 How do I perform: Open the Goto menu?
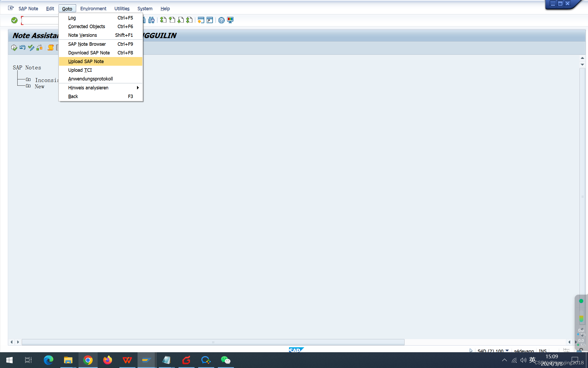67,8
